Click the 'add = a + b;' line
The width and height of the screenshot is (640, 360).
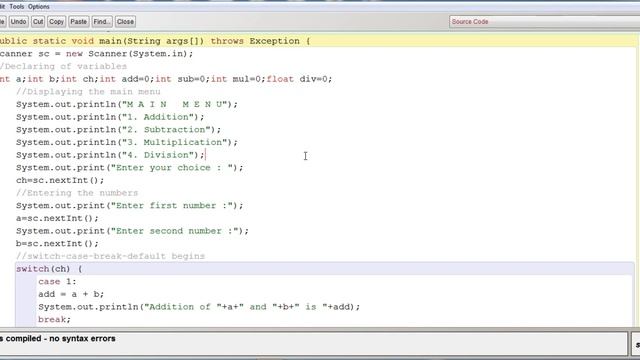[71, 294]
